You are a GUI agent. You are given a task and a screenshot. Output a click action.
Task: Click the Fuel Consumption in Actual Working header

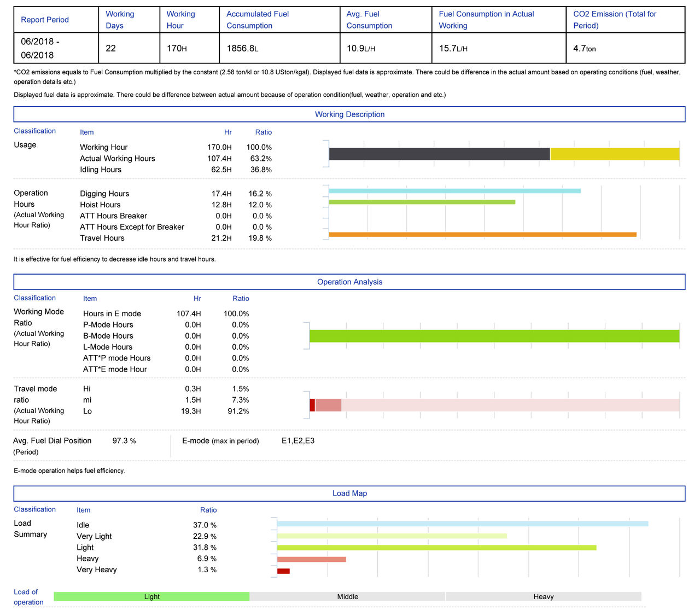point(486,20)
